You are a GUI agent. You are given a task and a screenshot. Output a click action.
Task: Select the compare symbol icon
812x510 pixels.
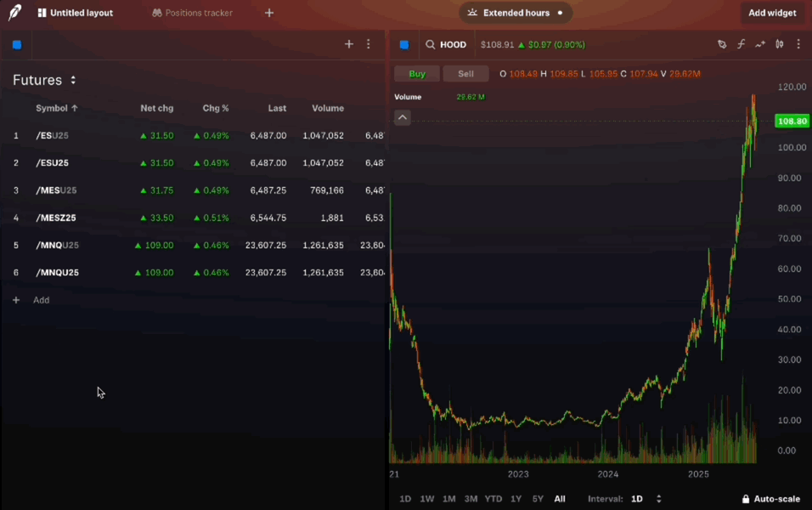[760, 43]
